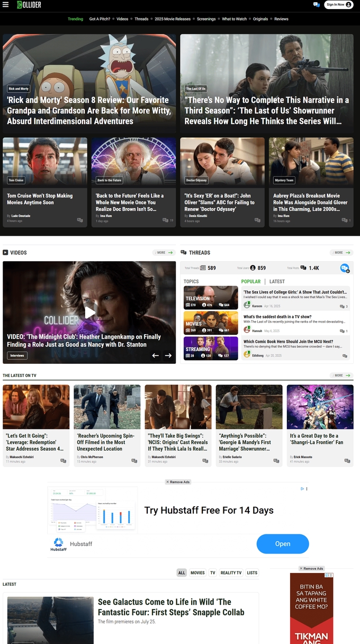Open comments icon on Georgie & Mandy card
Image resolution: width=360 pixels, height=644 pixels.
276,461
